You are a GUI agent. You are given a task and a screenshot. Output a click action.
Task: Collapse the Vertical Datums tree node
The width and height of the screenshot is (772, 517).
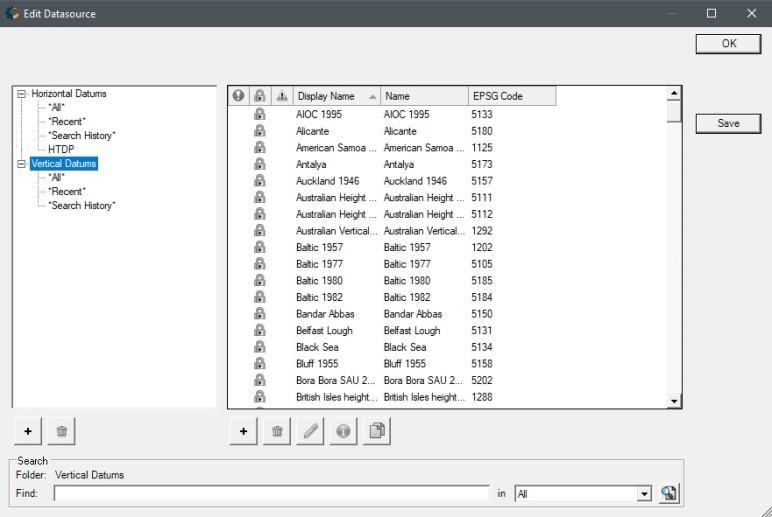point(22,163)
